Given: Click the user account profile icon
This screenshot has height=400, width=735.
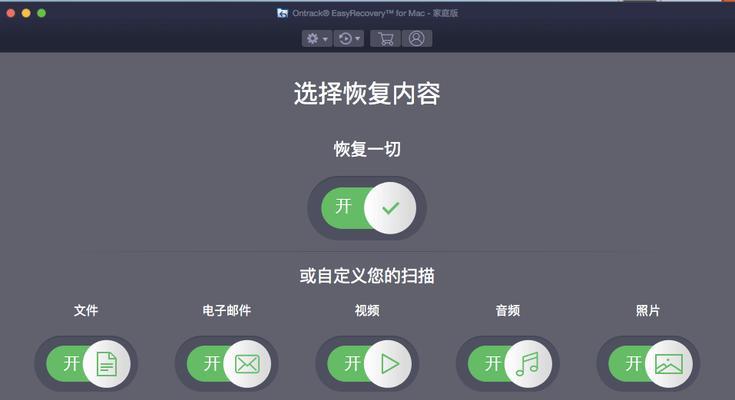Looking at the screenshot, I should 416,38.
